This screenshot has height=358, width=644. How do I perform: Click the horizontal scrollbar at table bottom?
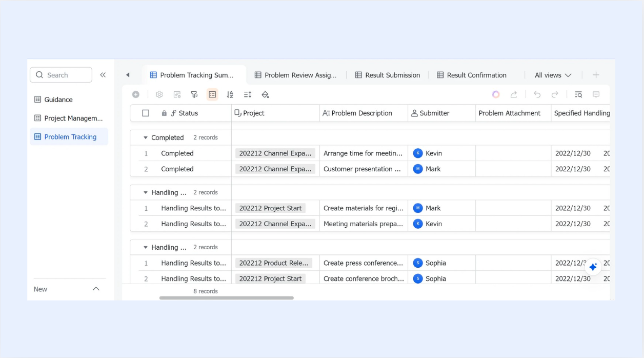coord(226,298)
